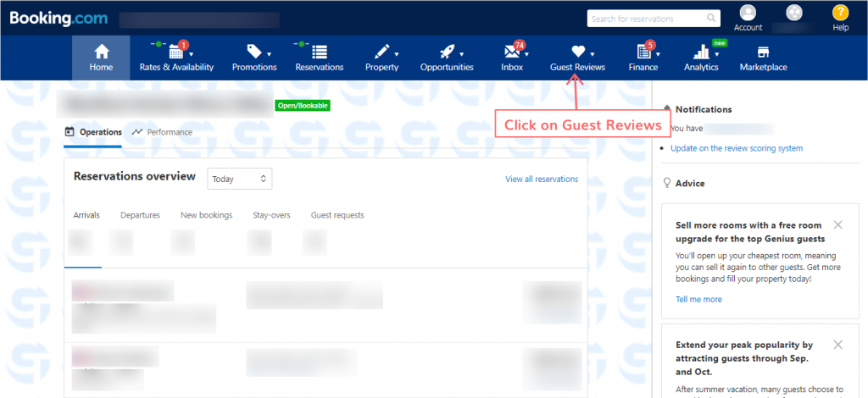The height and width of the screenshot is (398, 868).
Task: Click the Property pencil icon
Action: click(x=382, y=52)
